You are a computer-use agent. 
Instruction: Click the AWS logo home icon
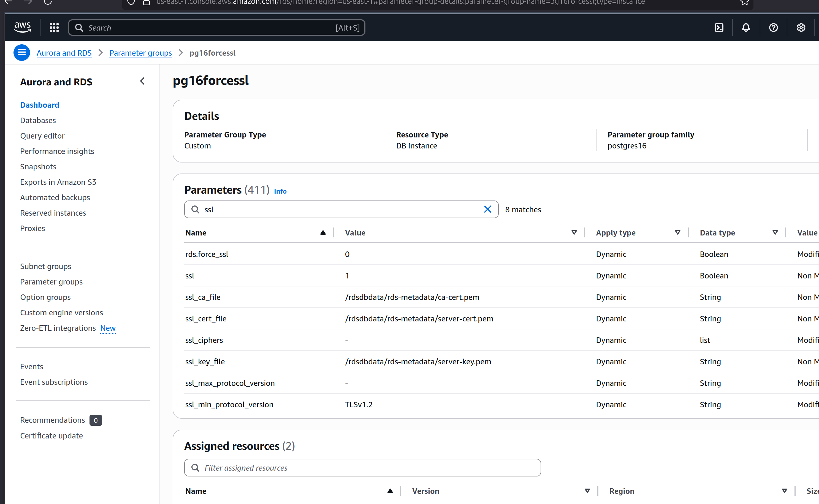(22, 27)
